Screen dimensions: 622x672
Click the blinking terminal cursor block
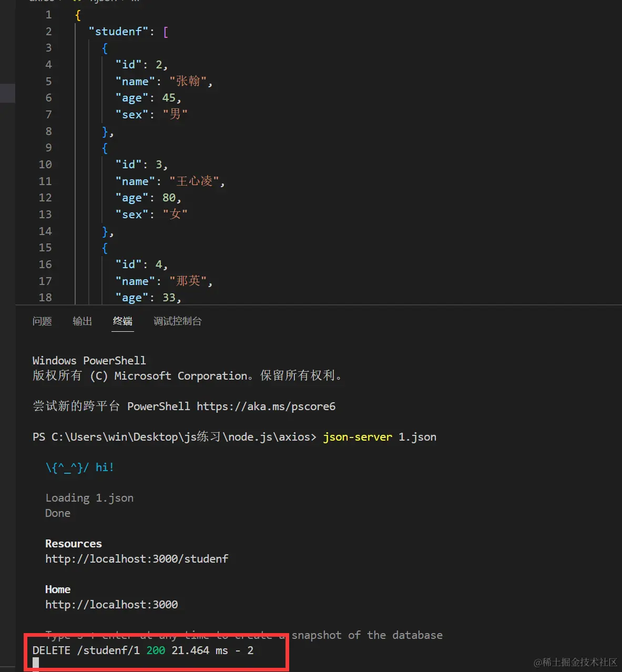(x=35, y=662)
